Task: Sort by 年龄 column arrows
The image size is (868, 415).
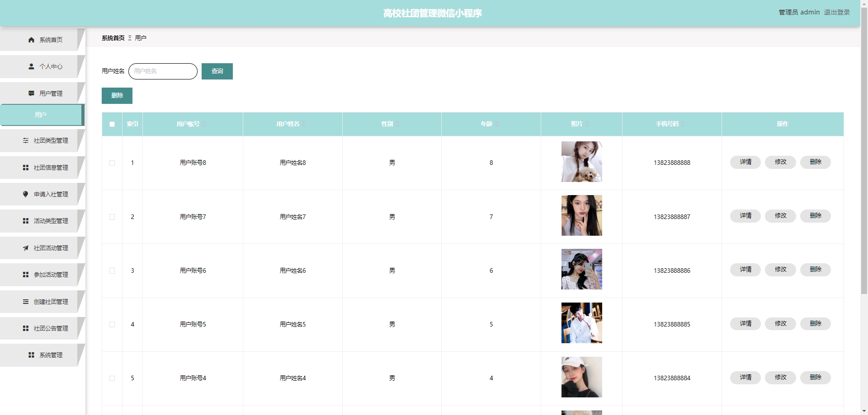Action: tap(497, 124)
